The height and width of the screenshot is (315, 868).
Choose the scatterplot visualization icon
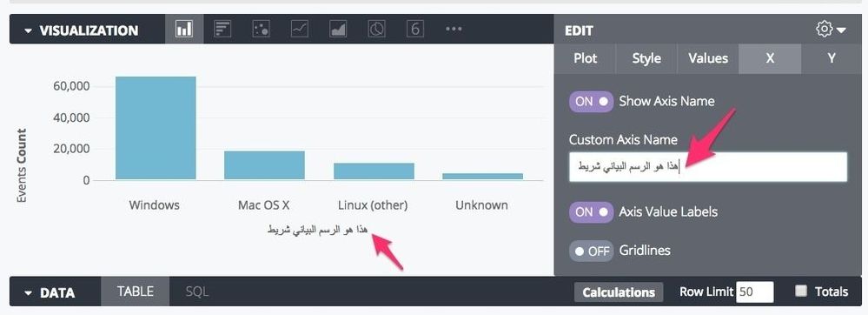click(x=261, y=30)
